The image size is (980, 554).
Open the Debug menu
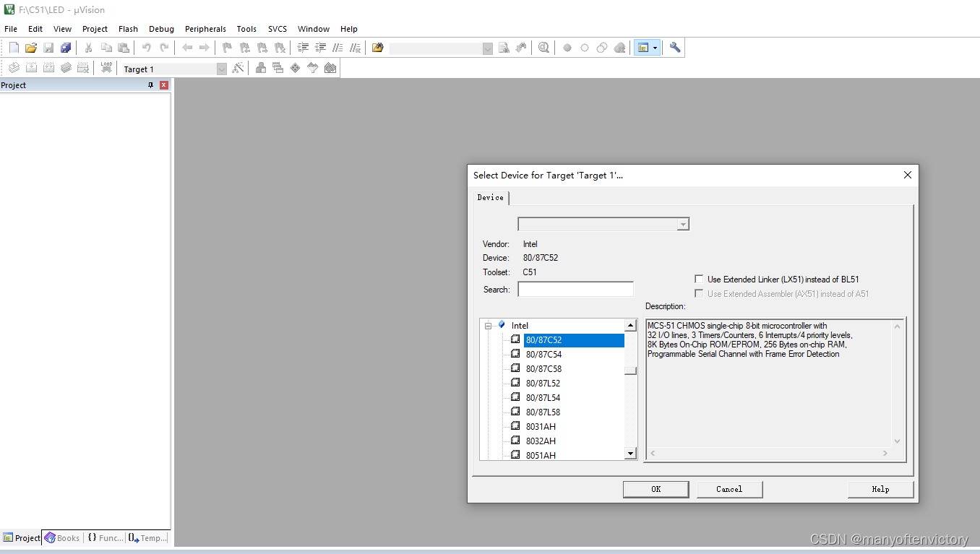tap(161, 29)
